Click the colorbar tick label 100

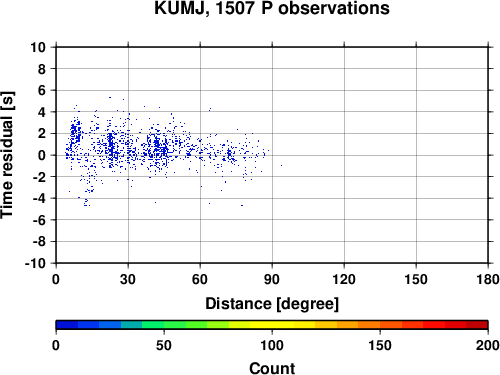[x=272, y=345]
